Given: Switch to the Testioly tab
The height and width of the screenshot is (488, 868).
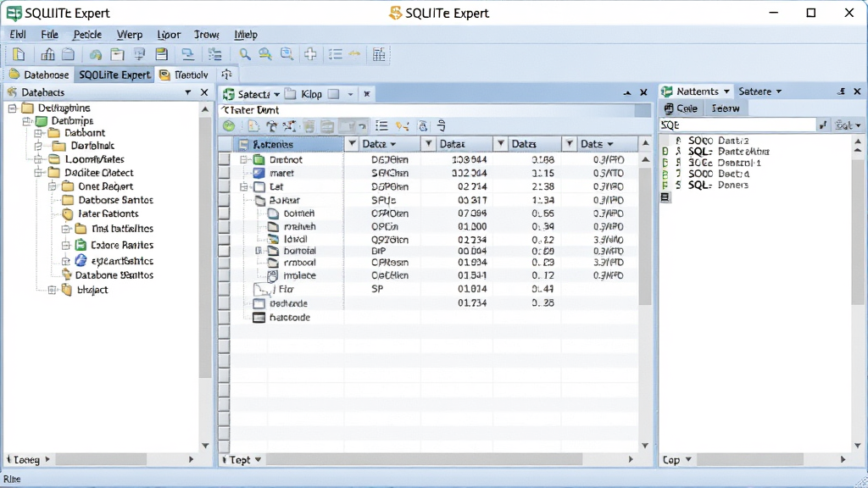Looking at the screenshot, I should (x=184, y=75).
